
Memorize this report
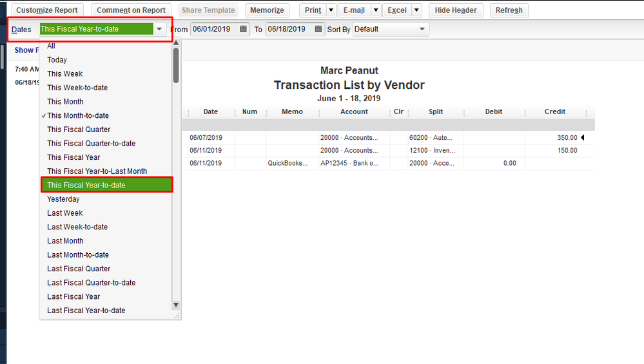point(267,10)
